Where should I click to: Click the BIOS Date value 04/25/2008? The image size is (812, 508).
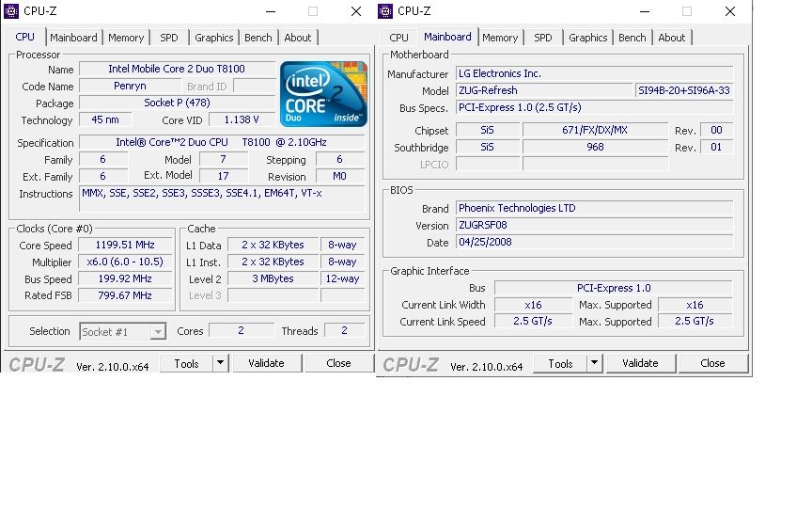595,242
